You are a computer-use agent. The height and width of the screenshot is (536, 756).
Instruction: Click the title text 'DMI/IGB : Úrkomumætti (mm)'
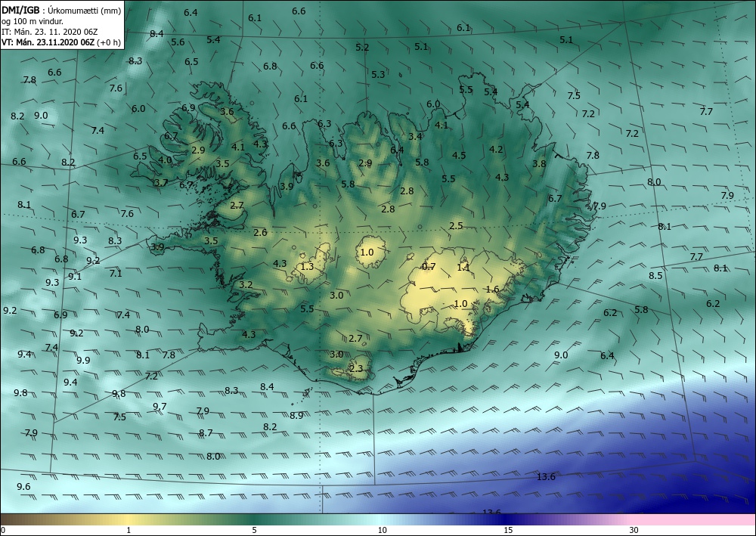pyautogui.click(x=61, y=11)
